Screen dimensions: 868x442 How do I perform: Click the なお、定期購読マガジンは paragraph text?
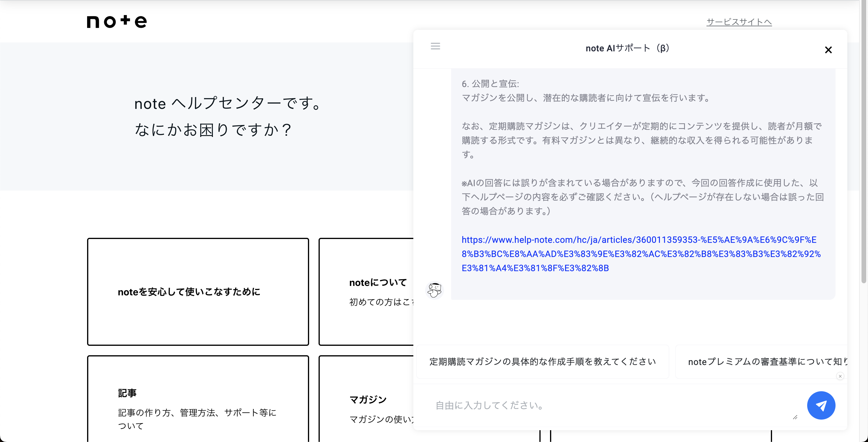point(642,140)
